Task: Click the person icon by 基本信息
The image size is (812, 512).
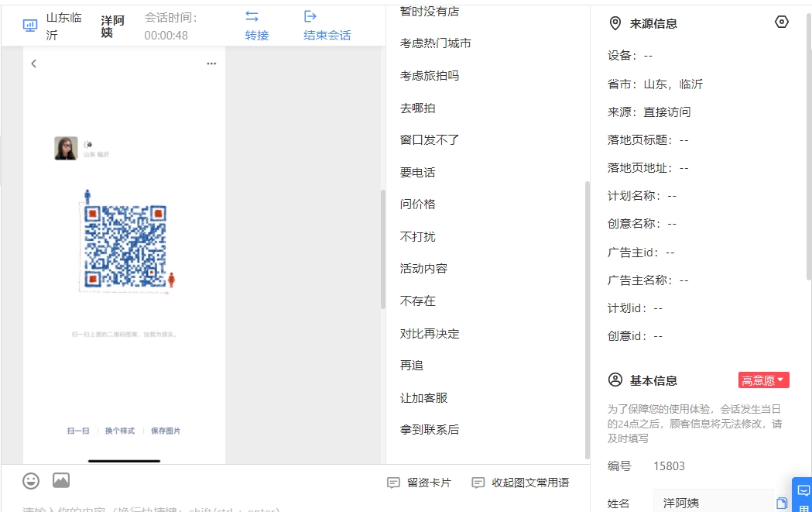Action: (x=615, y=380)
